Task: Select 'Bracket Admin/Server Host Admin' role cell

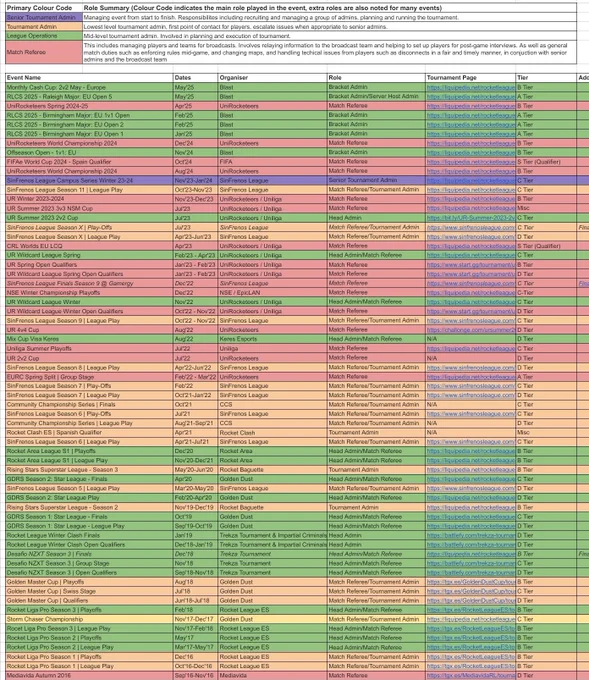Action: click(x=376, y=97)
